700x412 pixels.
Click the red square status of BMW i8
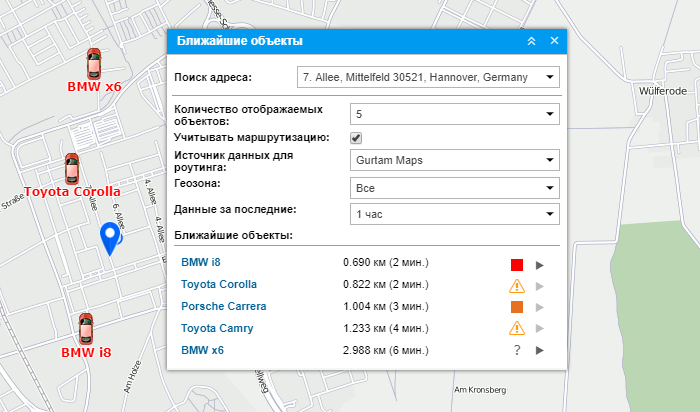pos(517,265)
